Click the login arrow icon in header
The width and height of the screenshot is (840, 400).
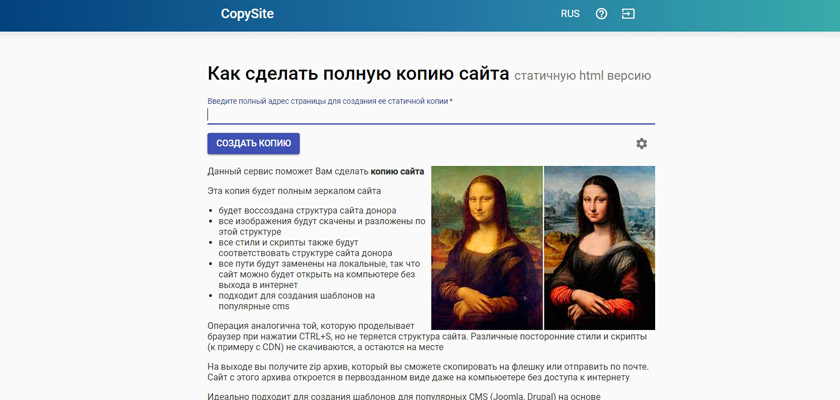tap(628, 14)
